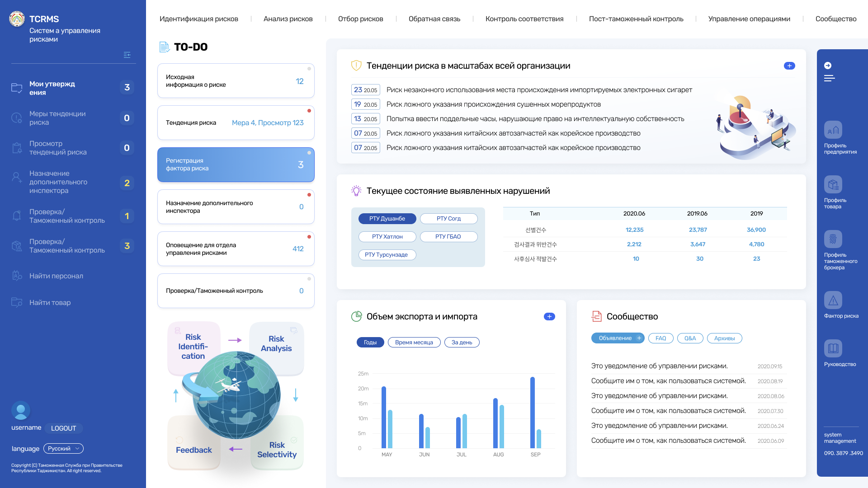
Task: Click plus icon on export import panel
Action: point(549,317)
